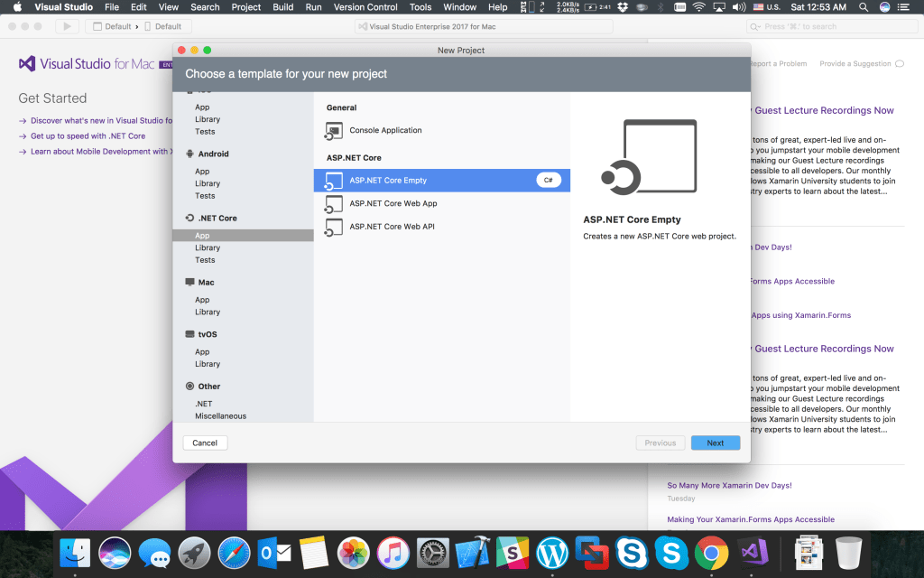Image resolution: width=924 pixels, height=578 pixels.
Task: Click the .NET Core category header
Action: coord(211,219)
